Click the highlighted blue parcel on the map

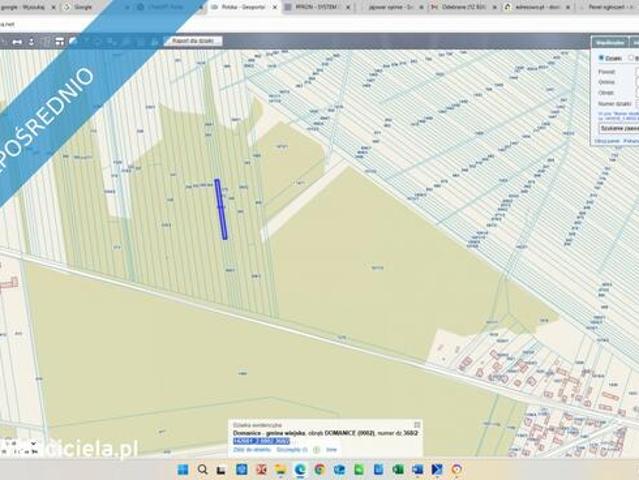(x=221, y=209)
